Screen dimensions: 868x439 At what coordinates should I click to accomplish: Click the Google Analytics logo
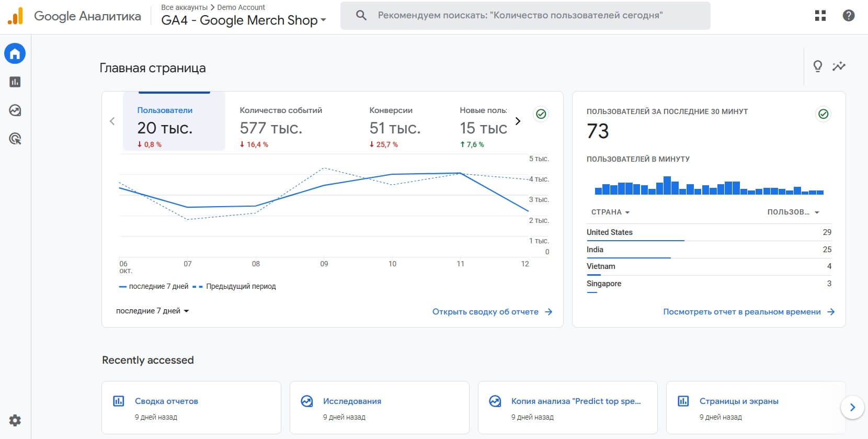[15, 16]
